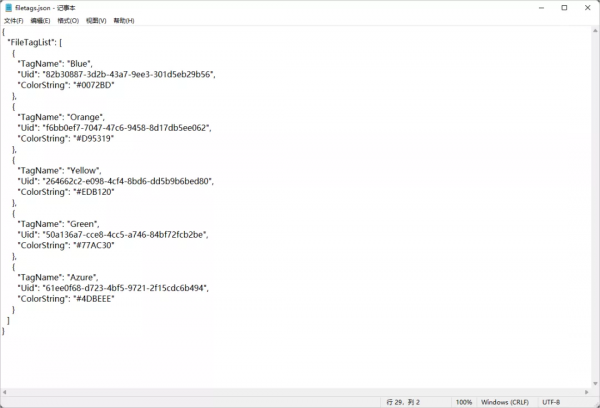Click the horizontal scrollbar left arrow
The width and height of the screenshot is (600, 408).
click(5, 392)
